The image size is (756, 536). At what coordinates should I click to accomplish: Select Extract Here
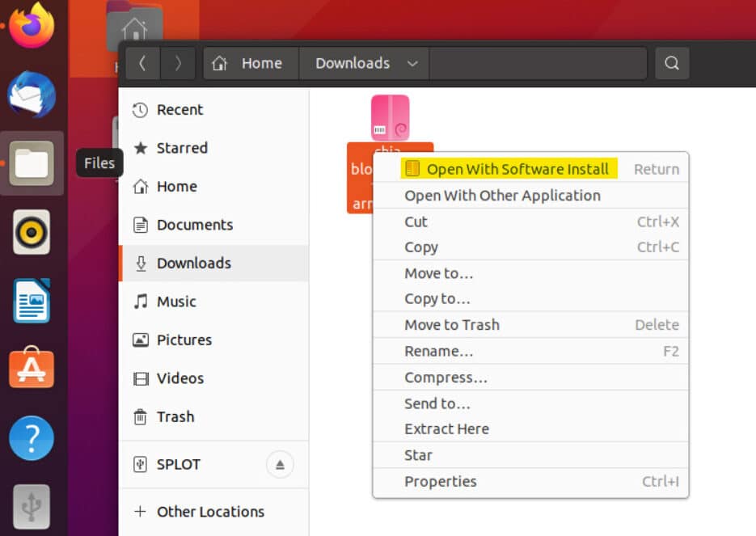coord(530,429)
